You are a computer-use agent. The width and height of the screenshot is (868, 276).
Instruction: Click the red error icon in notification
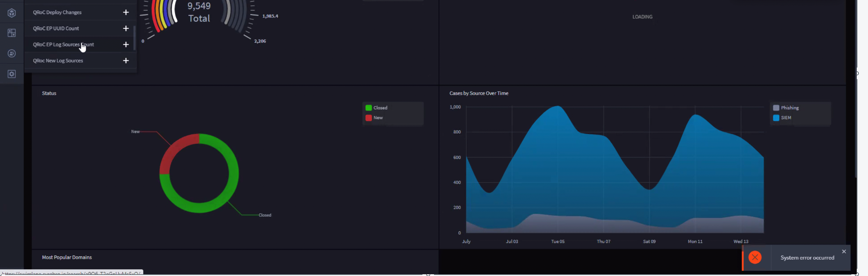tap(755, 258)
